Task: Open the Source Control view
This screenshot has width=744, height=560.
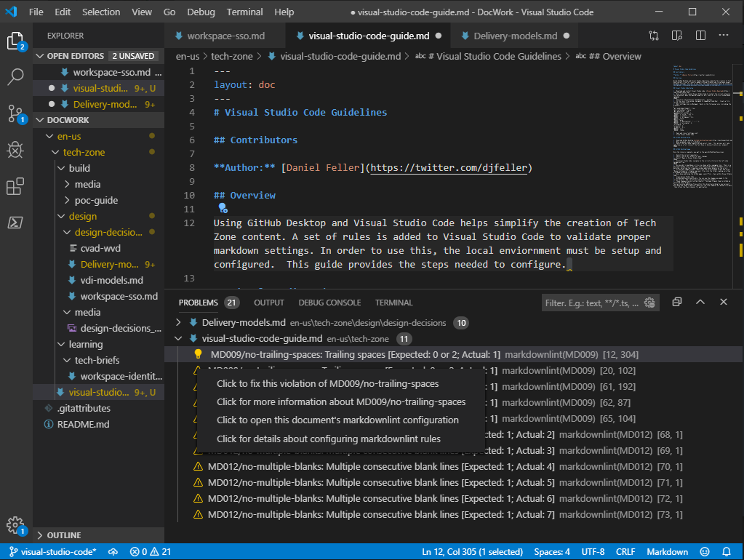Action: (16, 114)
